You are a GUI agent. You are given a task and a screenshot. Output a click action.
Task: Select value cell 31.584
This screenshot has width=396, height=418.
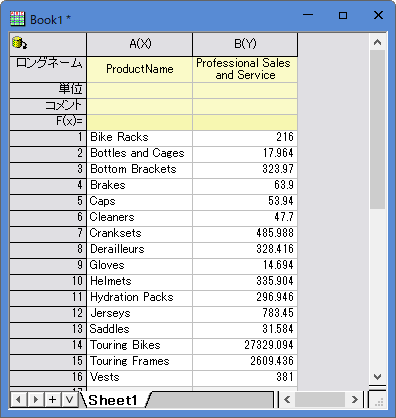(x=245, y=330)
